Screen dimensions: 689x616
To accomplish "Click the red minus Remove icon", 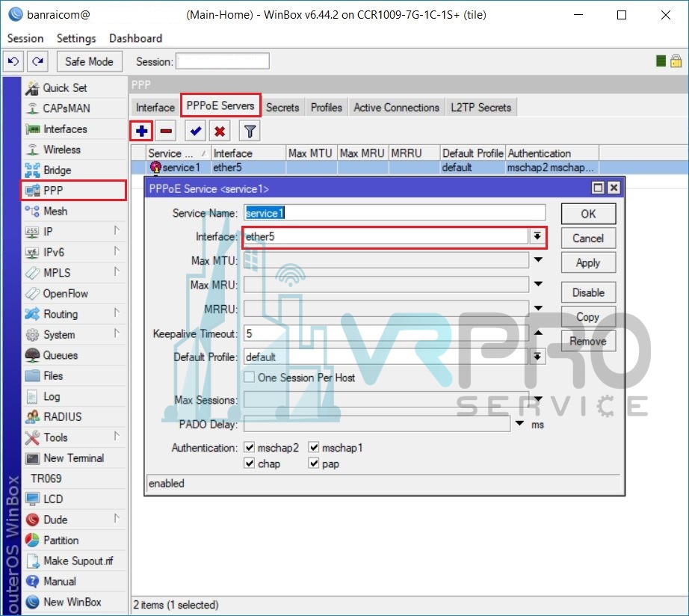I will pyautogui.click(x=166, y=131).
